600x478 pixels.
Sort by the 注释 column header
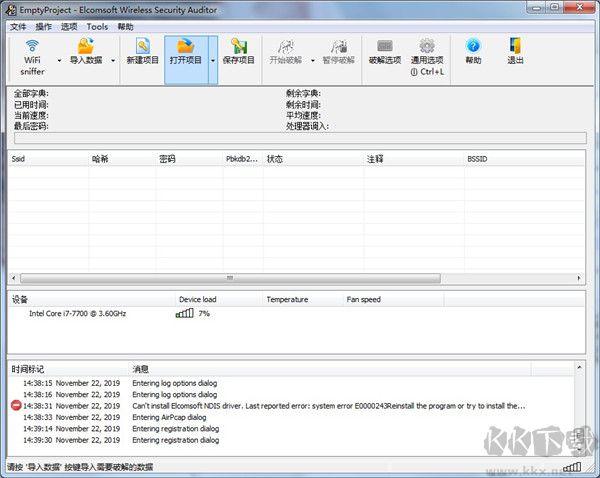point(414,159)
